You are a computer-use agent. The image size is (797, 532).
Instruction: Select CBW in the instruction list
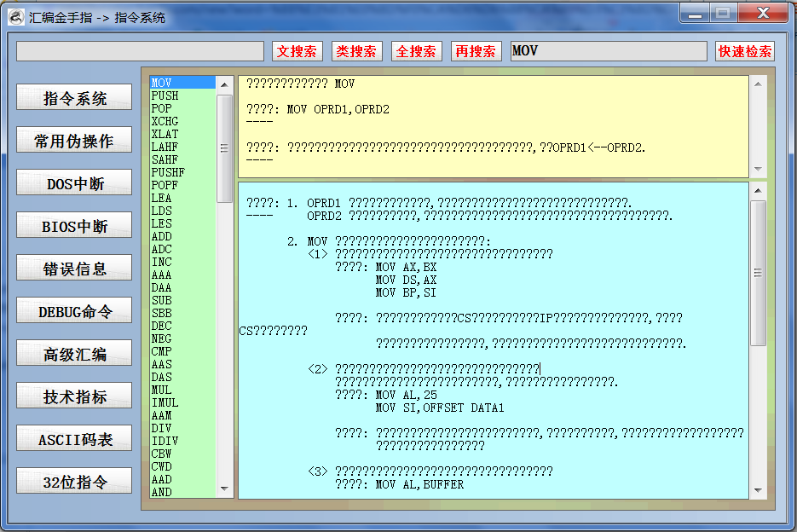pyautogui.click(x=182, y=454)
